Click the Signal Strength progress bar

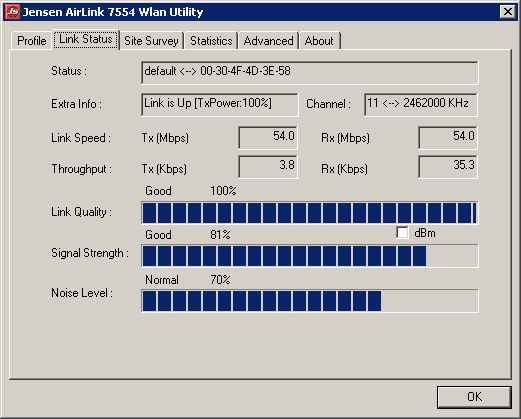pos(310,256)
